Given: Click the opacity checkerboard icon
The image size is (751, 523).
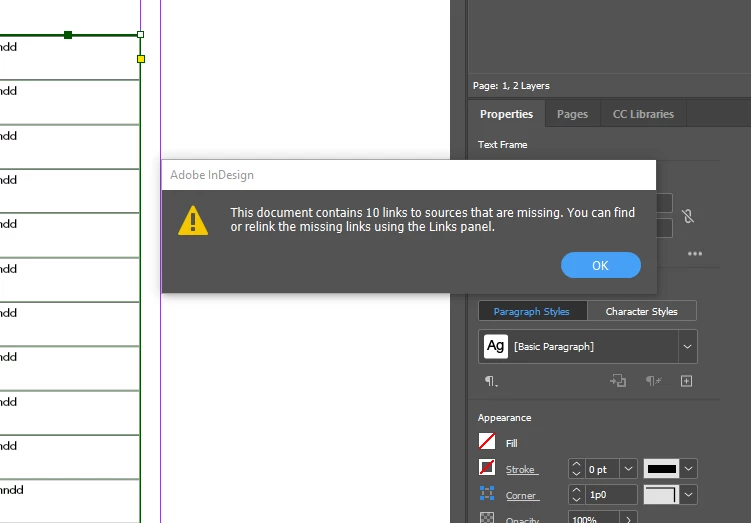Looking at the screenshot, I should tap(487, 518).
